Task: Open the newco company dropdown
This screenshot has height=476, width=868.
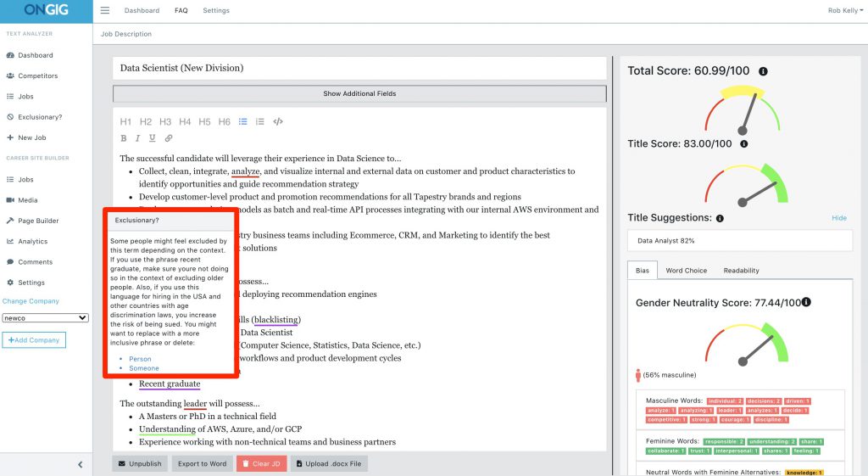Action: (x=46, y=318)
